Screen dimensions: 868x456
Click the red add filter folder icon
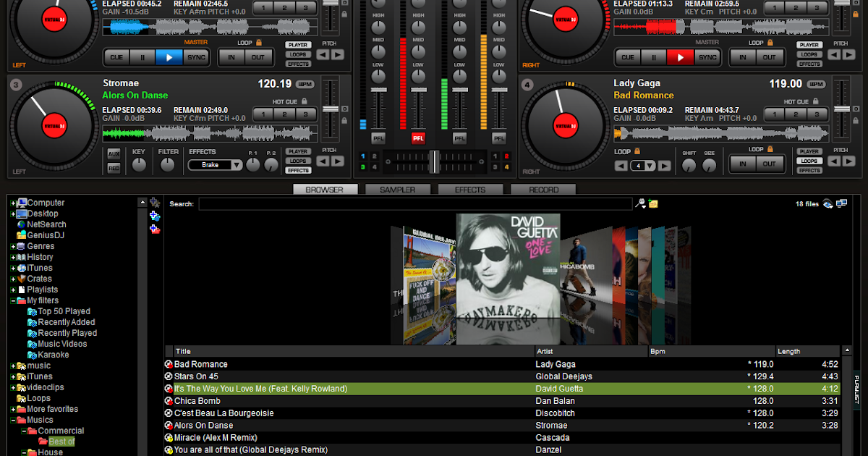pos(154,229)
